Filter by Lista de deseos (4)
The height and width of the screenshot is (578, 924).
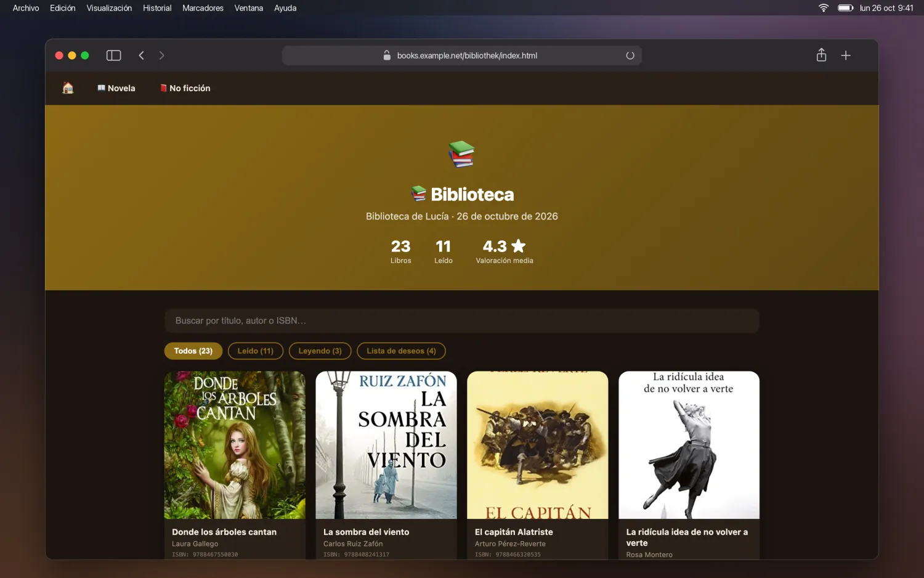[x=401, y=351]
